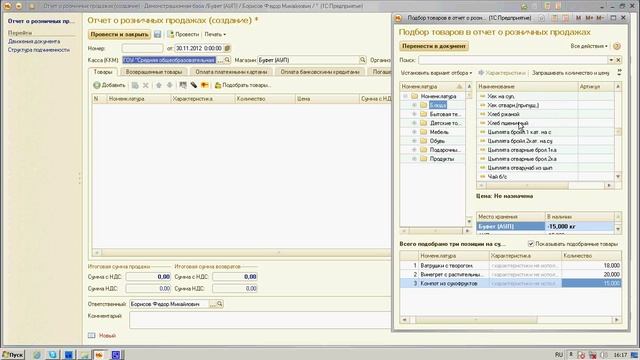Image resolution: width=640 pixels, height=360 pixels.
Task: Expand the Детские то... folder node
Action: 414,123
